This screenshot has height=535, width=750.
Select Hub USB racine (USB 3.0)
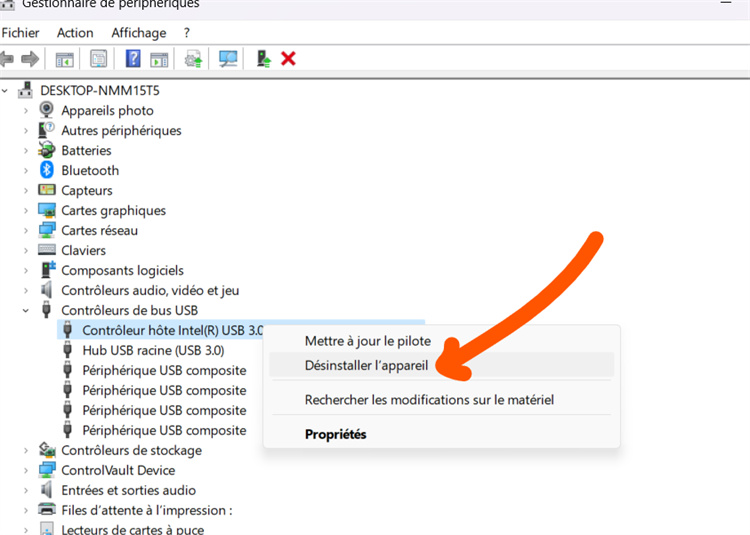(x=153, y=350)
